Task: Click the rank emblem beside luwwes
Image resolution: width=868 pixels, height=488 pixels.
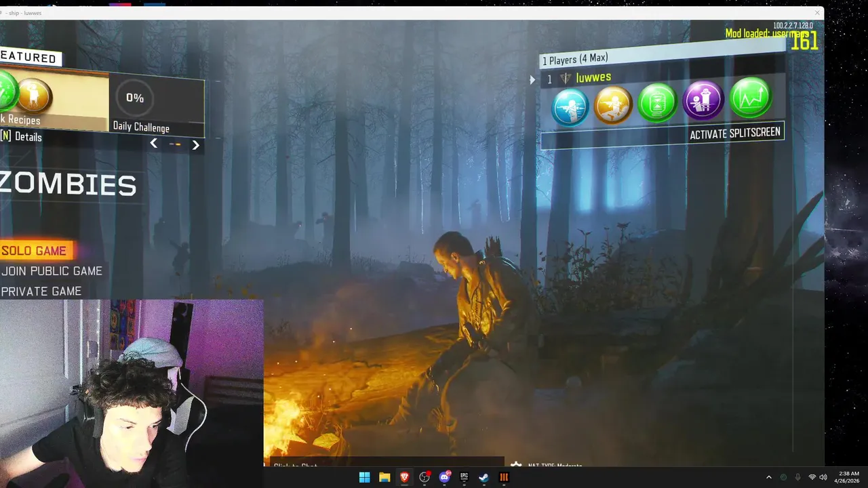Action: click(566, 79)
